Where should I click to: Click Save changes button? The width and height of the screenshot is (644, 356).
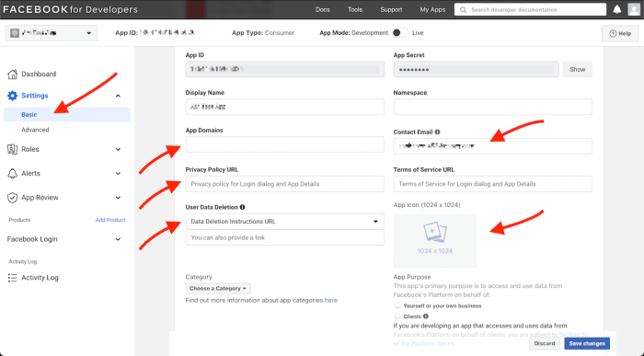coord(587,343)
